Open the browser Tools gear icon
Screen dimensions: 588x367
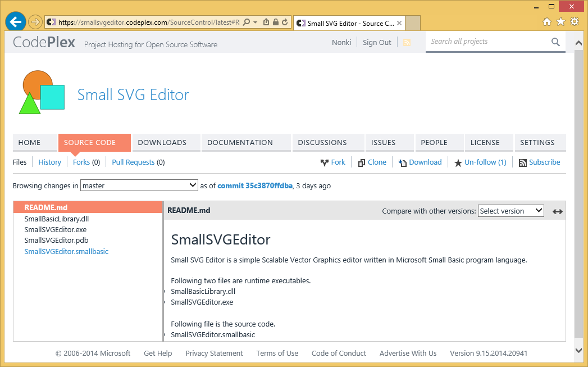[x=575, y=21]
